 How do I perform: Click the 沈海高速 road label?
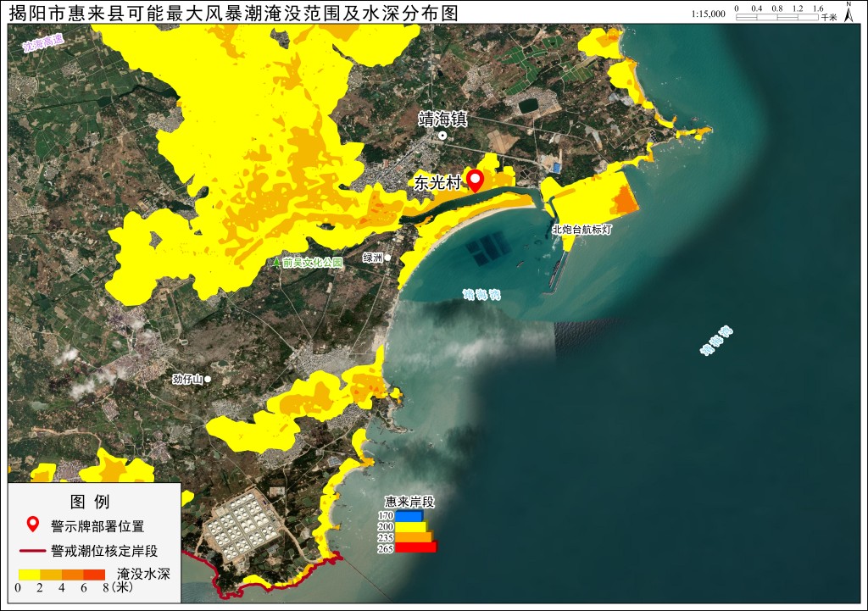click(44, 43)
